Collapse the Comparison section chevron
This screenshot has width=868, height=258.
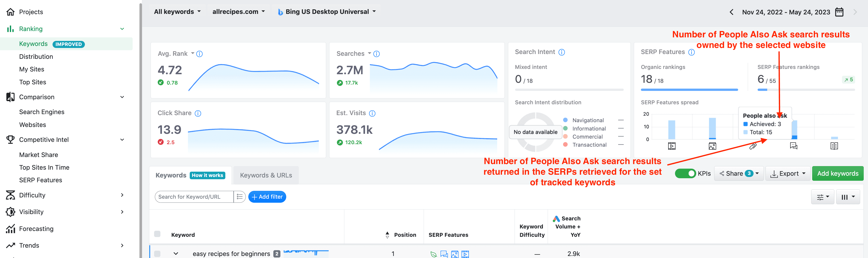point(122,97)
